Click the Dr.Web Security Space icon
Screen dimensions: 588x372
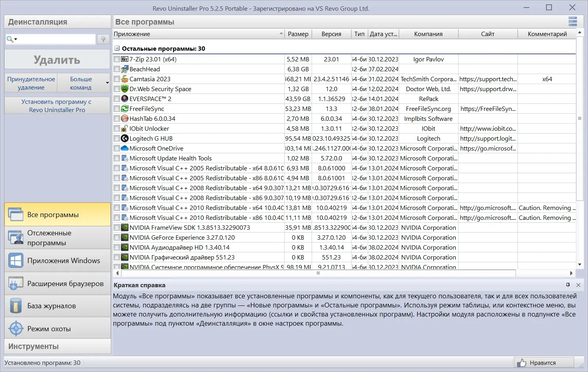click(x=125, y=89)
